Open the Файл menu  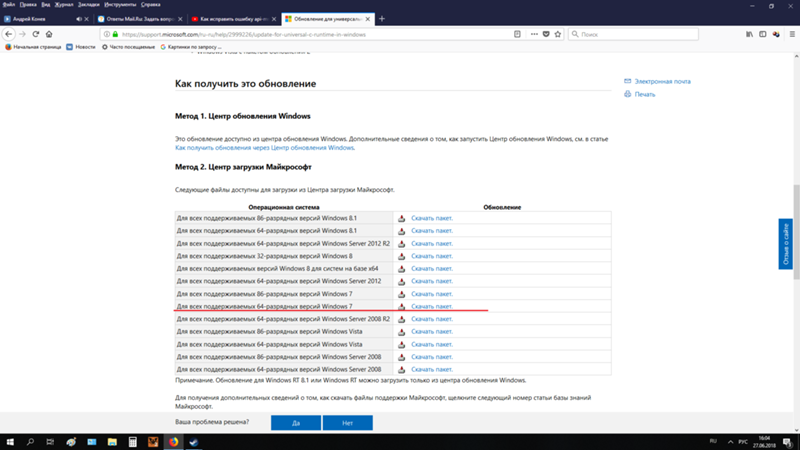click(x=9, y=5)
